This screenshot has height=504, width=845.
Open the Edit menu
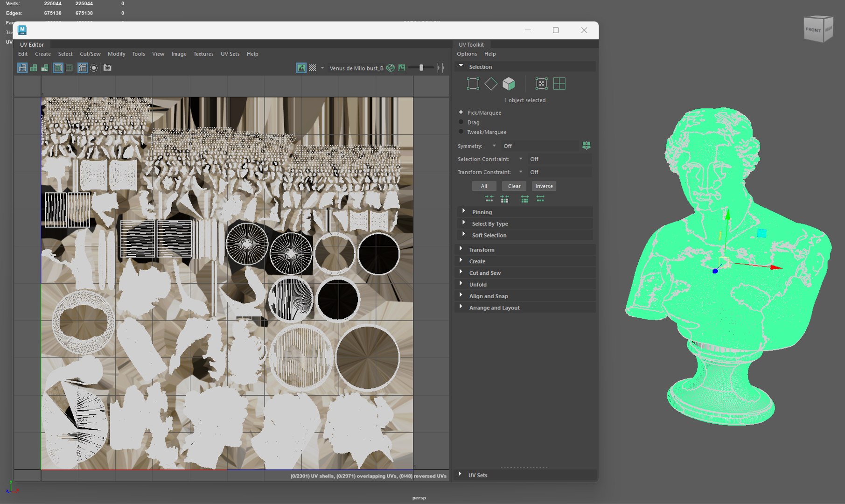pos(23,54)
